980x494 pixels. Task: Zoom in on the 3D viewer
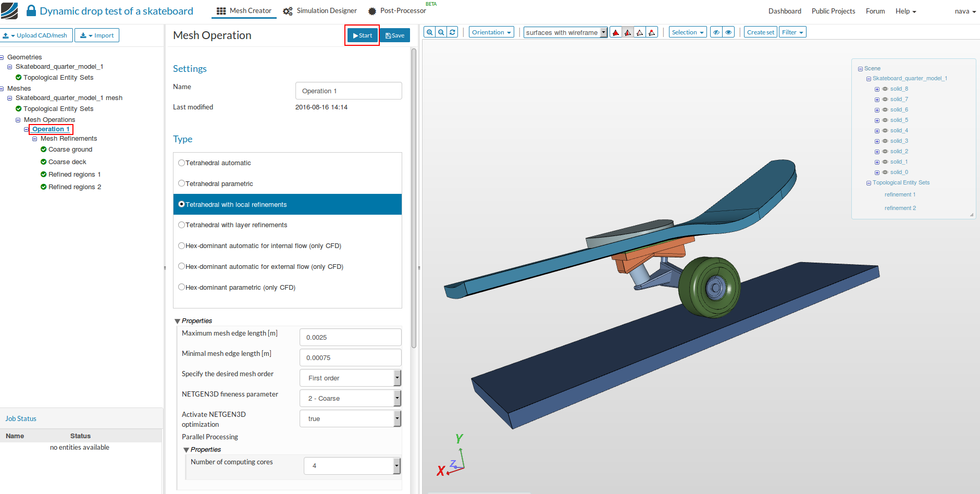(430, 32)
